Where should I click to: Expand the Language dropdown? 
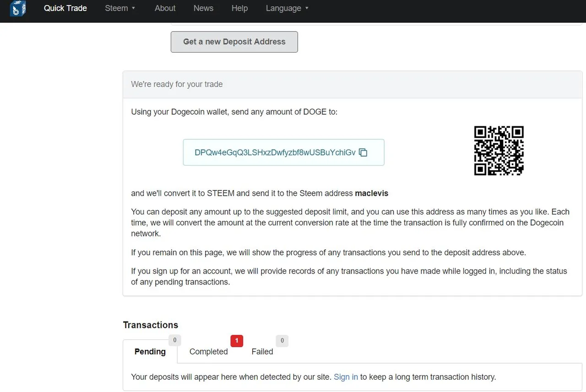(x=288, y=8)
